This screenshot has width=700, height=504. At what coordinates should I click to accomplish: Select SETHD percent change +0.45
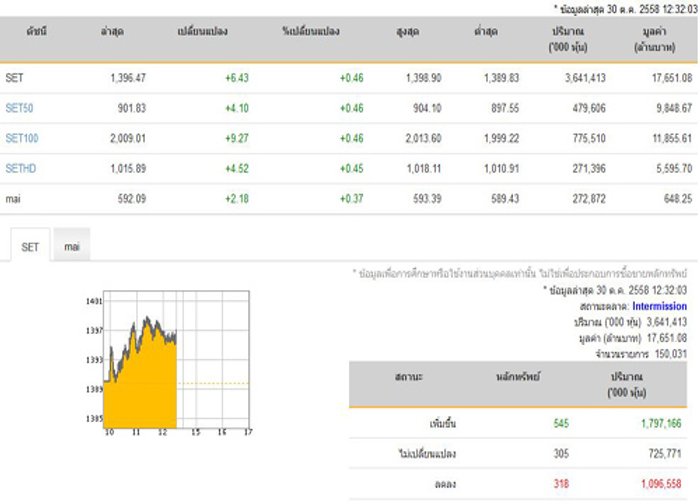(x=351, y=168)
